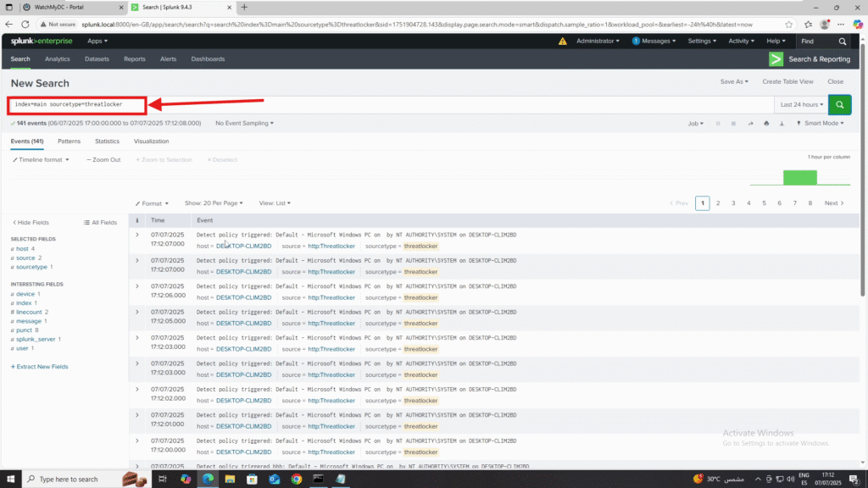868x488 pixels.
Task: Open the Administrator account menu
Action: point(598,41)
